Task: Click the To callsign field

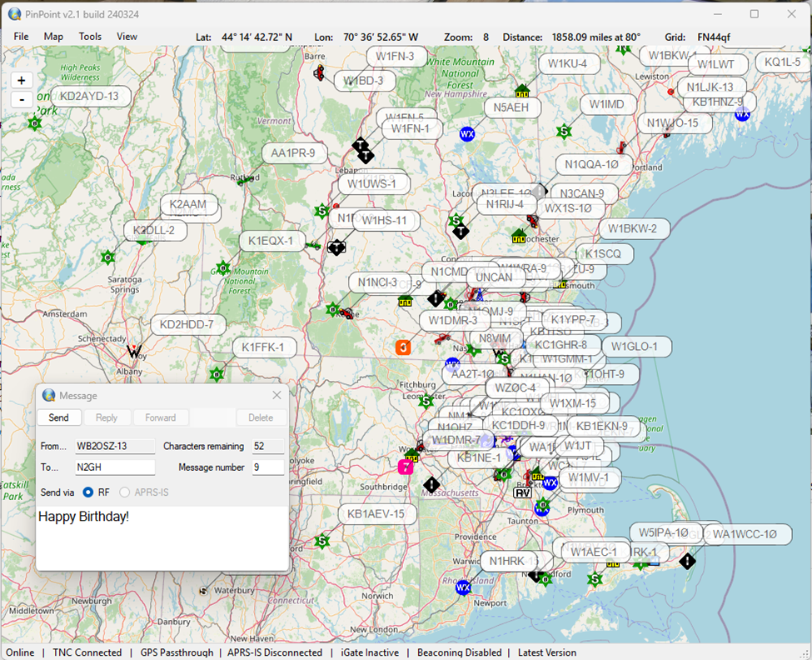Action: (115, 467)
